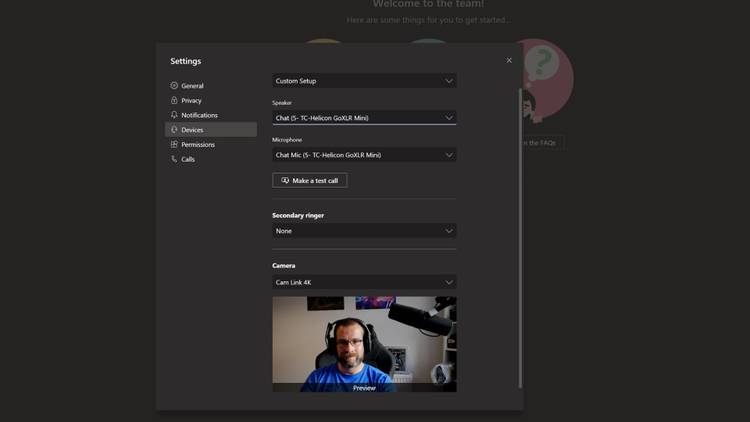This screenshot has height=422, width=750.
Task: Click the camera preview video thumbnail
Action: (364, 344)
